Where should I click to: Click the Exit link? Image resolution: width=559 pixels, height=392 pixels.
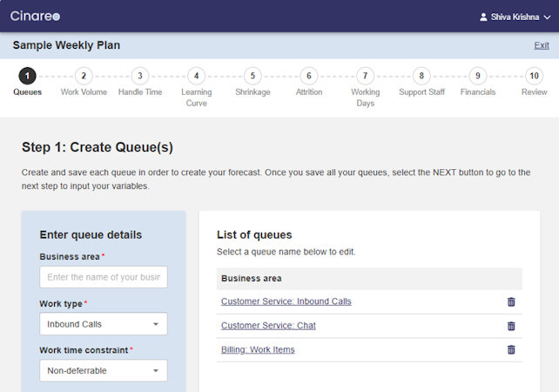click(x=541, y=45)
